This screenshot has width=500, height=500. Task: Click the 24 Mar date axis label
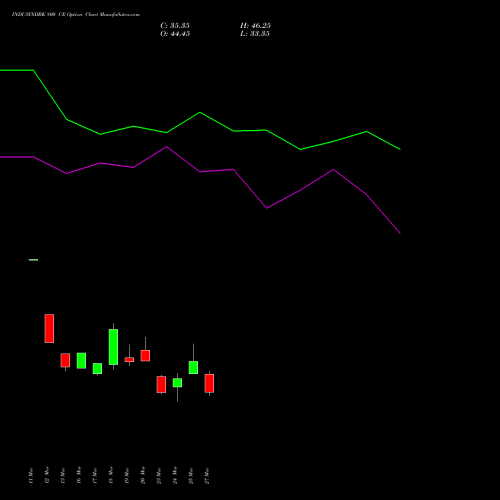click(x=175, y=475)
